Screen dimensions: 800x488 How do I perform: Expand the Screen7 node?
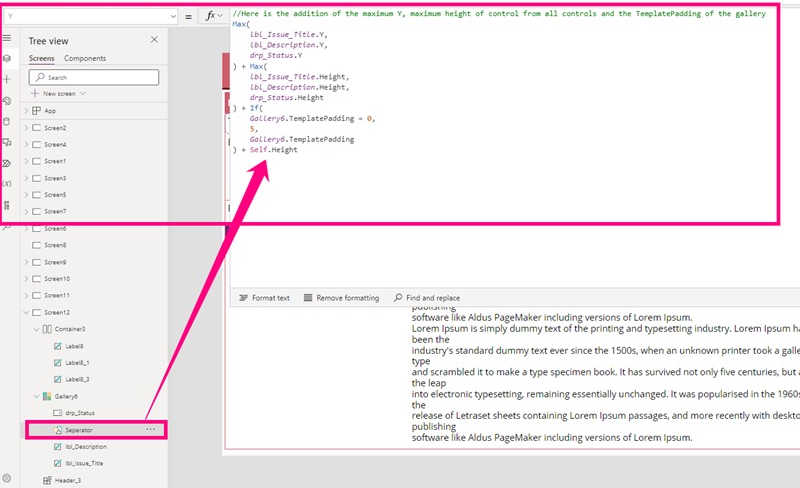click(26, 211)
